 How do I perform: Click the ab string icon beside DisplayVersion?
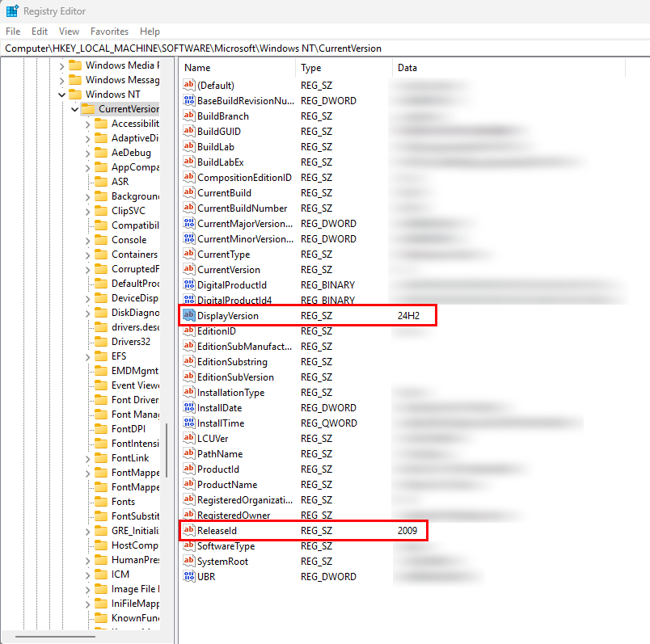pos(189,315)
